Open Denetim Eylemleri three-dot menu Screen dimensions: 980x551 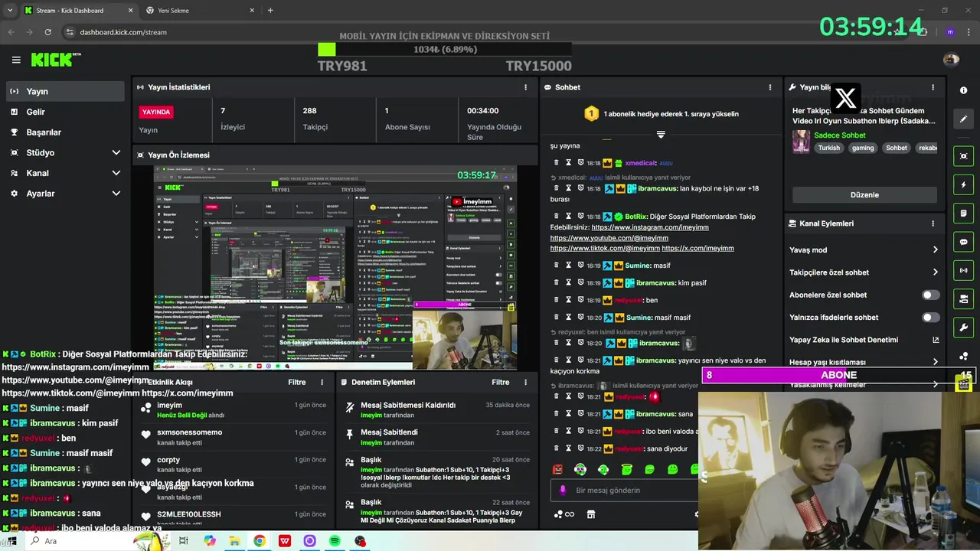coord(525,382)
